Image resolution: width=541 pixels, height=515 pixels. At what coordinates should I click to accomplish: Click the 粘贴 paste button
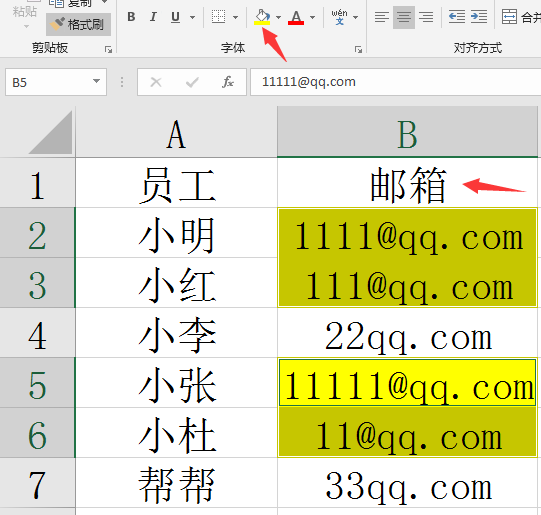coord(24,12)
